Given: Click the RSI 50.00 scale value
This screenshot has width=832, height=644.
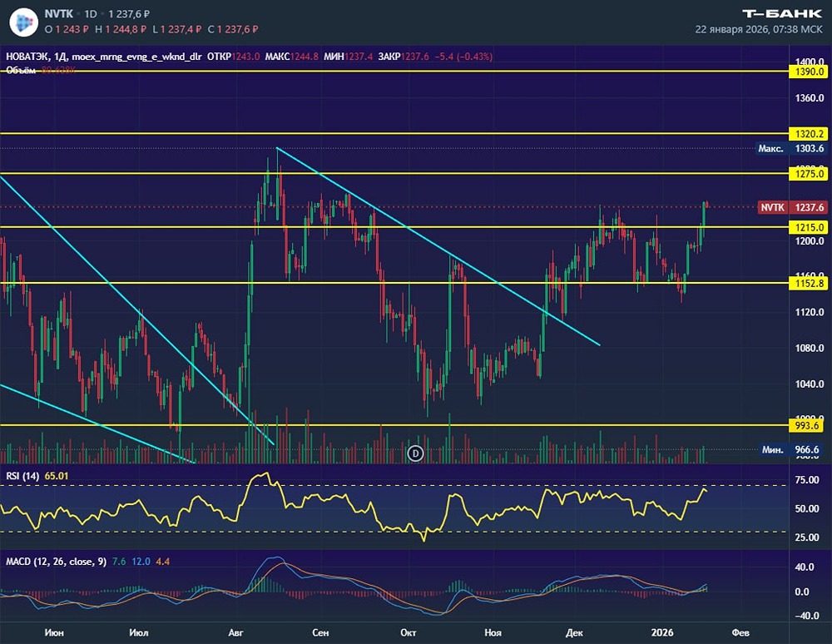Looking at the screenshot, I should [x=806, y=508].
